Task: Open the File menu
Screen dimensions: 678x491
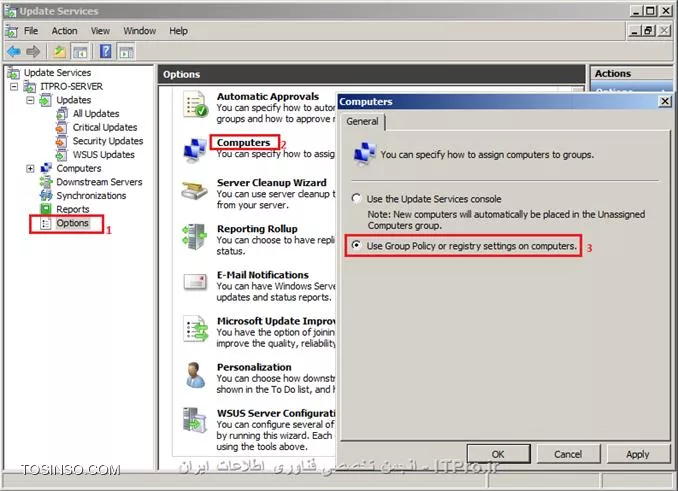Action: tap(31, 31)
